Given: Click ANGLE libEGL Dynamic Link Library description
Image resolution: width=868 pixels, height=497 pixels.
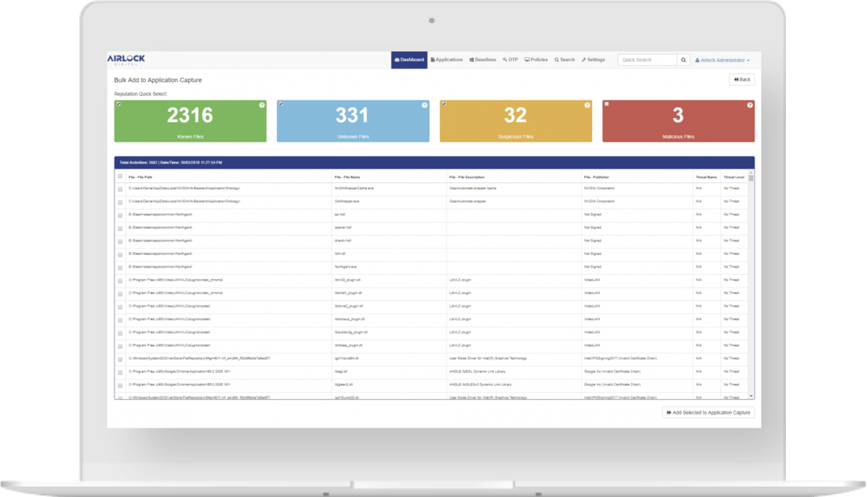Looking at the screenshot, I should [479, 371].
